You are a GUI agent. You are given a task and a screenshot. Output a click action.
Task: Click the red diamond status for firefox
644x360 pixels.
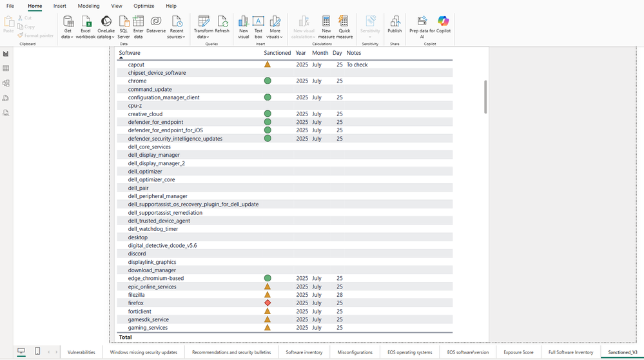pos(268,303)
